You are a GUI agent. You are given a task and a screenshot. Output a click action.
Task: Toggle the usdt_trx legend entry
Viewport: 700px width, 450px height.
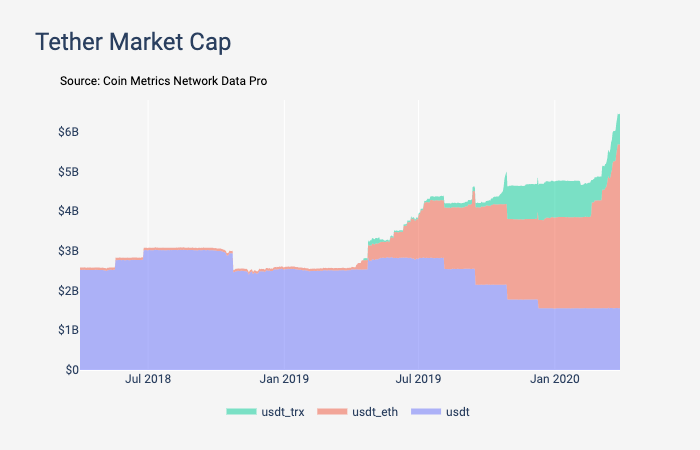point(265,412)
